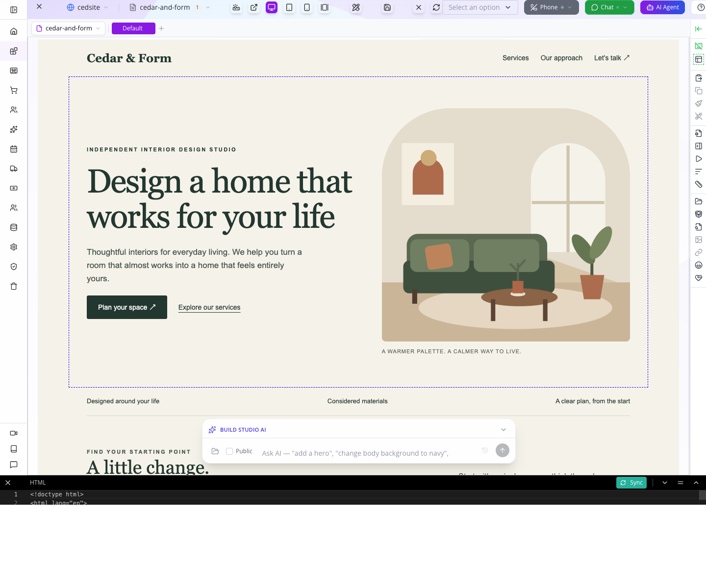Switch to mobile phone preview mode

(307, 7)
